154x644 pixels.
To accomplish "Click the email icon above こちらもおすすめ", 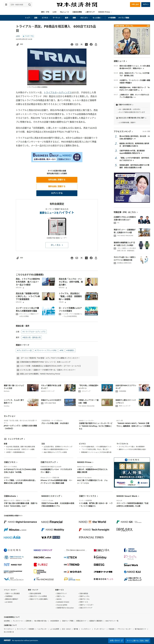I will tap(77, 258).
